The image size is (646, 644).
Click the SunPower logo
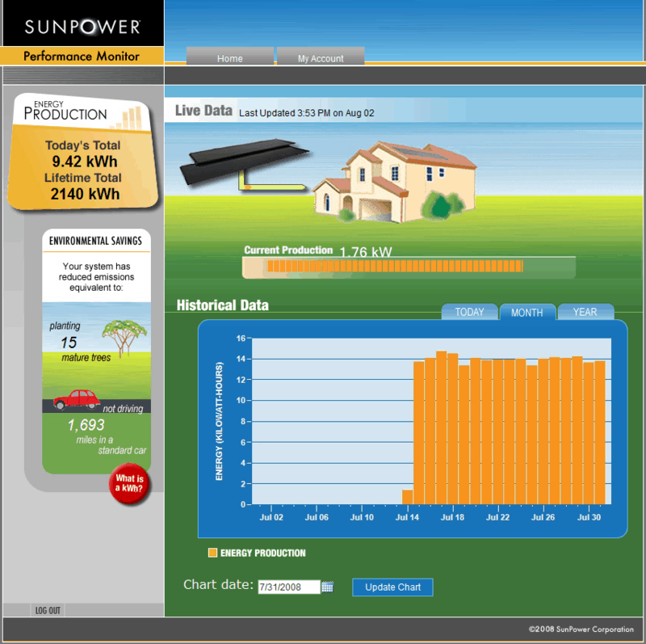point(82,27)
